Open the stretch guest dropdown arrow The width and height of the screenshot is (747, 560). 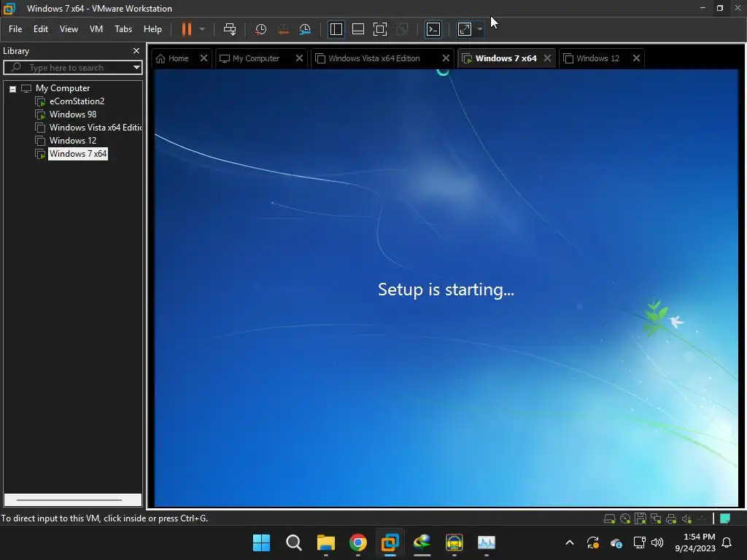pos(480,29)
